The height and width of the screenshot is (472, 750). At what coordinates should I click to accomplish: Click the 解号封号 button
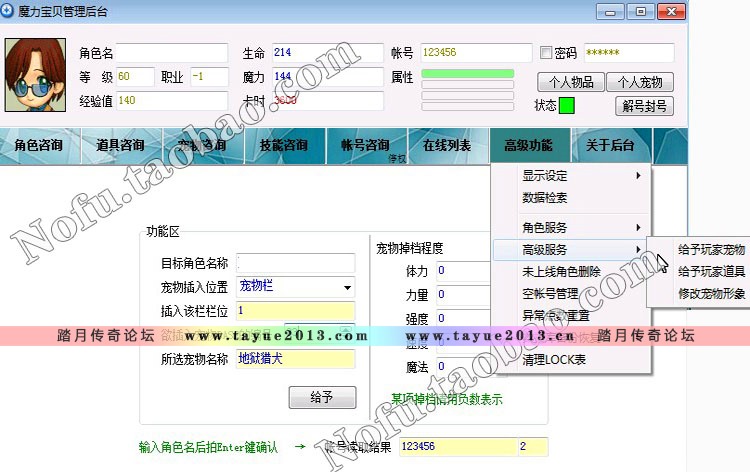644,106
